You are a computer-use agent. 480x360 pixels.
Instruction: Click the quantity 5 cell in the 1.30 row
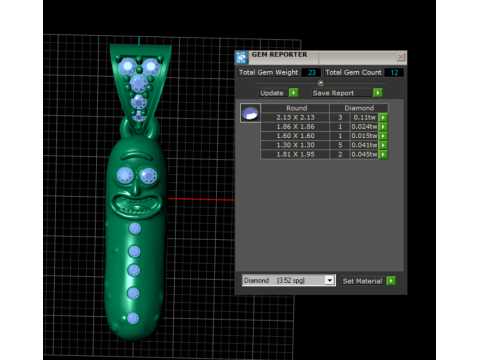340,145
